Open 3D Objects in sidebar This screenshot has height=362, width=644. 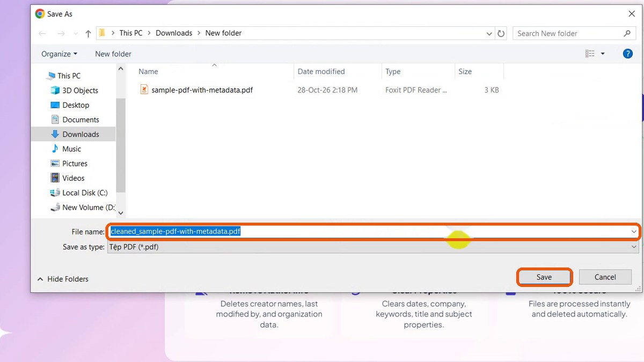tap(80, 90)
